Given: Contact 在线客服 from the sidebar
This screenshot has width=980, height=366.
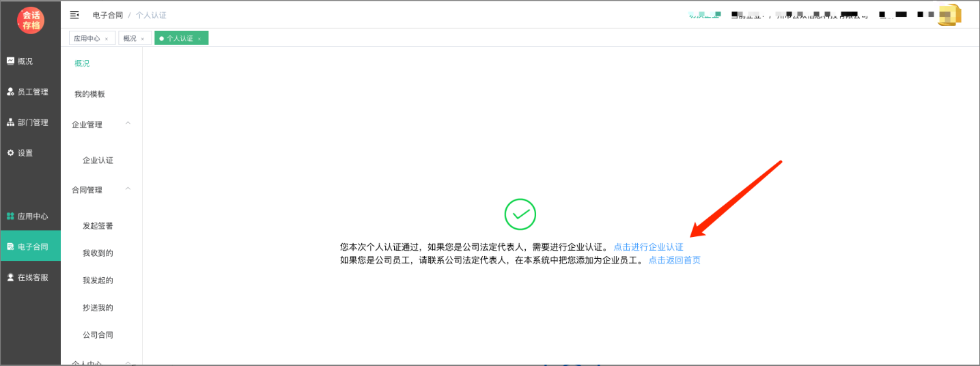Looking at the screenshot, I should pyautogui.click(x=32, y=277).
